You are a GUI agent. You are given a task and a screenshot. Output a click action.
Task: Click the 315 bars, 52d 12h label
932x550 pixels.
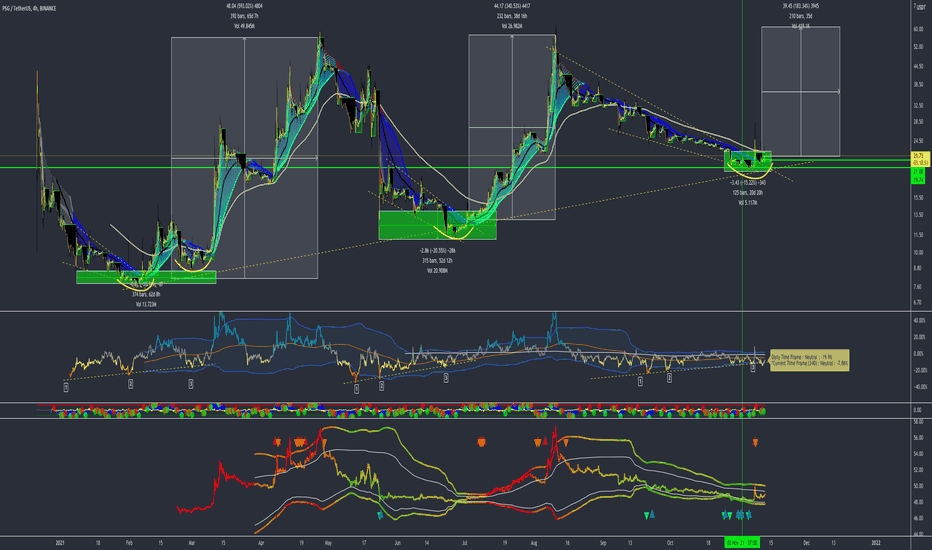[x=437, y=260]
